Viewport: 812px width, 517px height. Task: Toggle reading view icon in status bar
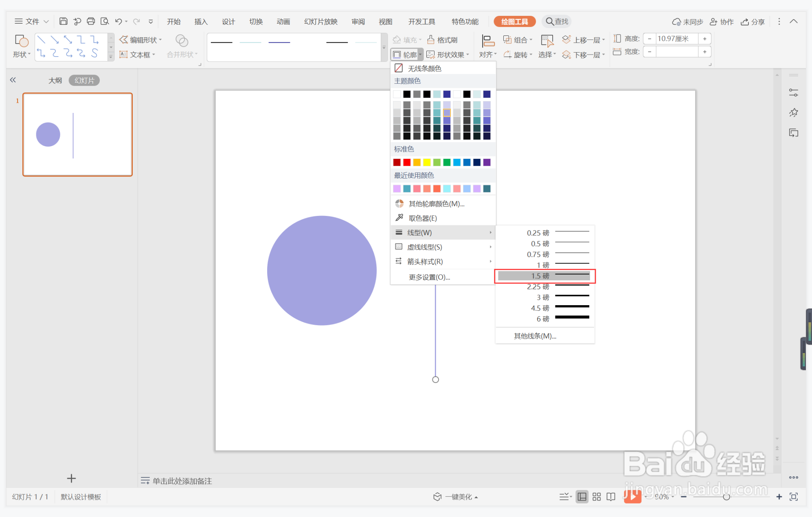coord(611,496)
